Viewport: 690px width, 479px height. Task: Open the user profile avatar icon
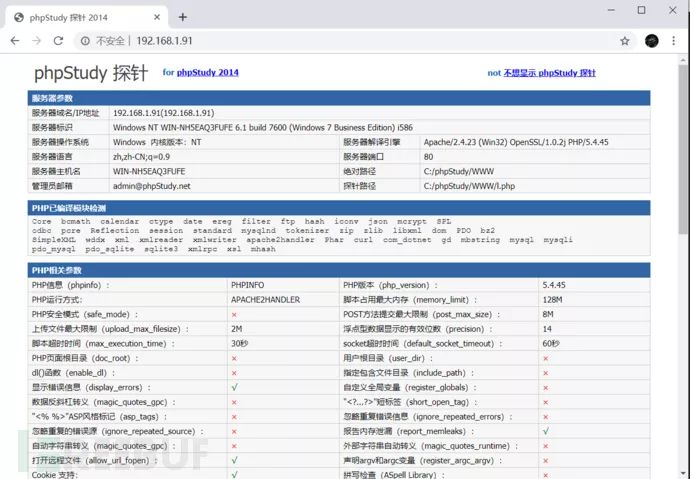click(x=651, y=41)
